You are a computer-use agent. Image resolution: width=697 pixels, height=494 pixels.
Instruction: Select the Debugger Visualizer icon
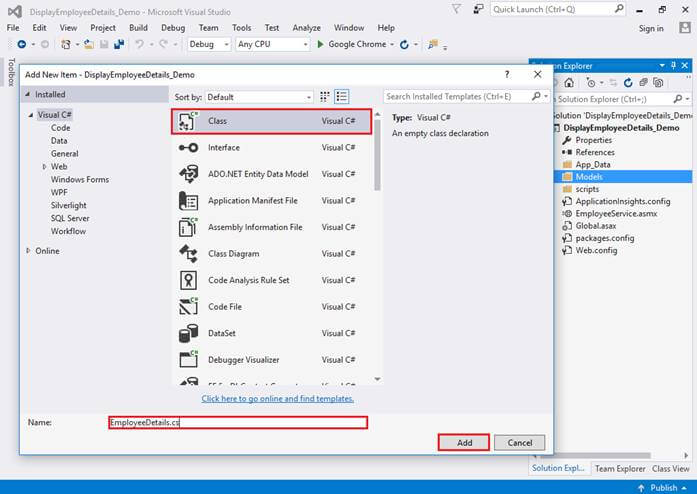(x=188, y=360)
